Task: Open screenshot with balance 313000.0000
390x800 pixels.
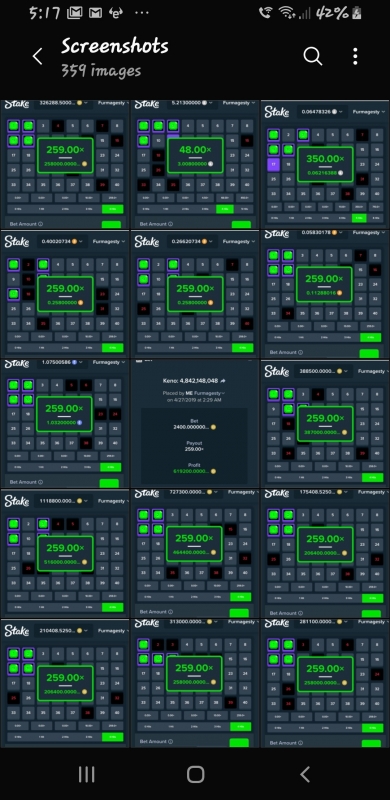Action: [x=195, y=684]
